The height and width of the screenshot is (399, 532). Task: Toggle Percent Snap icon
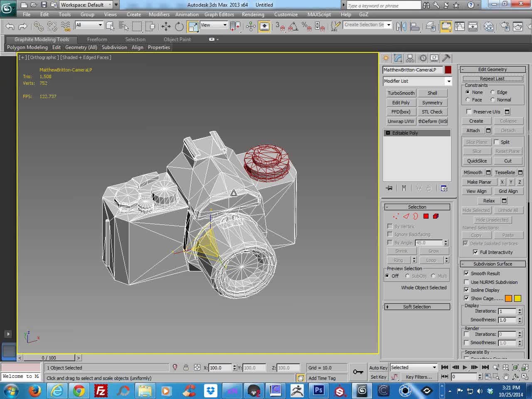coord(307,27)
